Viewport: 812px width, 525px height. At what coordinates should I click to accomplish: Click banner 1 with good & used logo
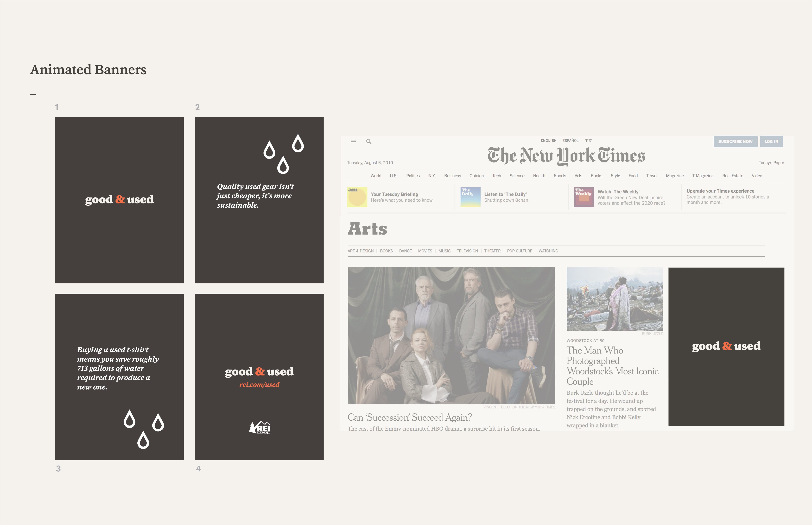119,200
